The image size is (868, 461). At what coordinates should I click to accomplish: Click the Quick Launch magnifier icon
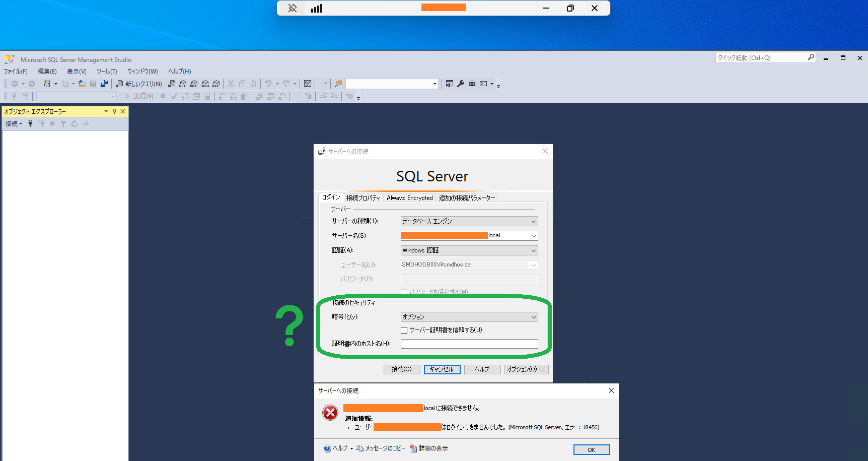click(x=811, y=57)
